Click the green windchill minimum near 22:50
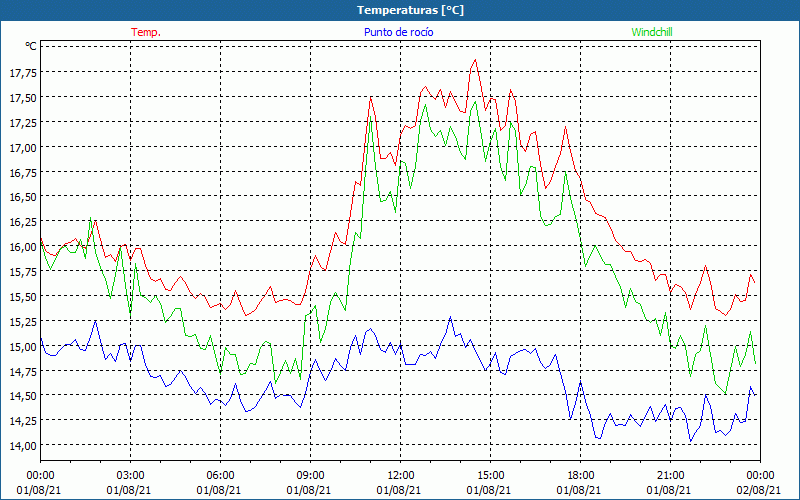The image size is (800, 500). tap(725, 393)
